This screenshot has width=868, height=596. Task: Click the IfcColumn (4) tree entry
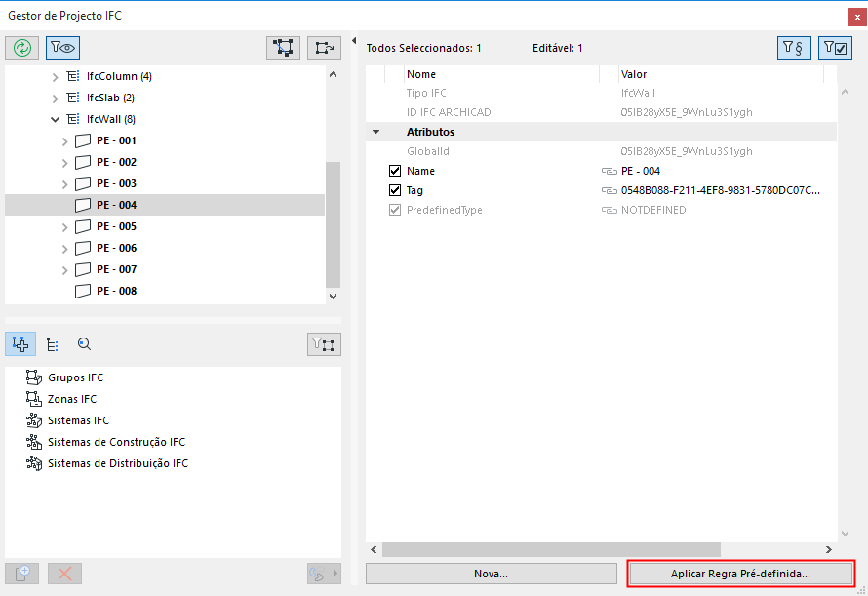[119, 76]
